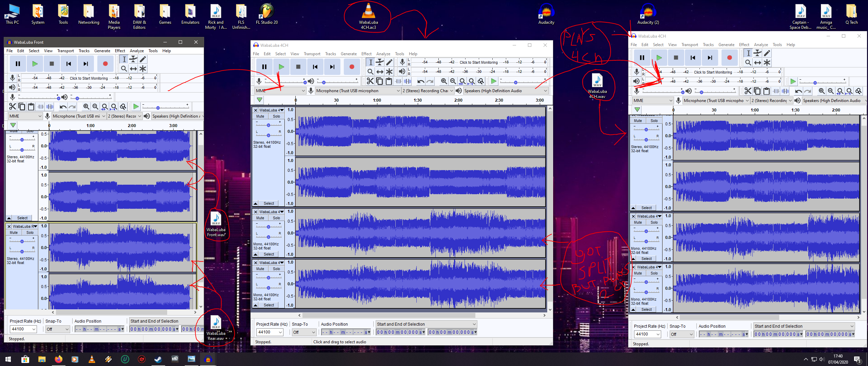Open the Transport menu in right 4CH window

tap(690, 45)
